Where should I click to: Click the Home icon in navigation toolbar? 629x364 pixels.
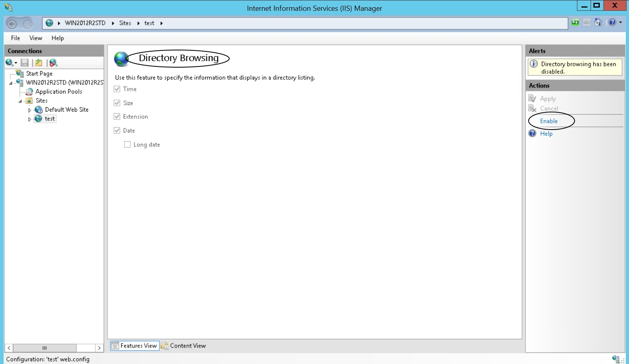click(598, 22)
